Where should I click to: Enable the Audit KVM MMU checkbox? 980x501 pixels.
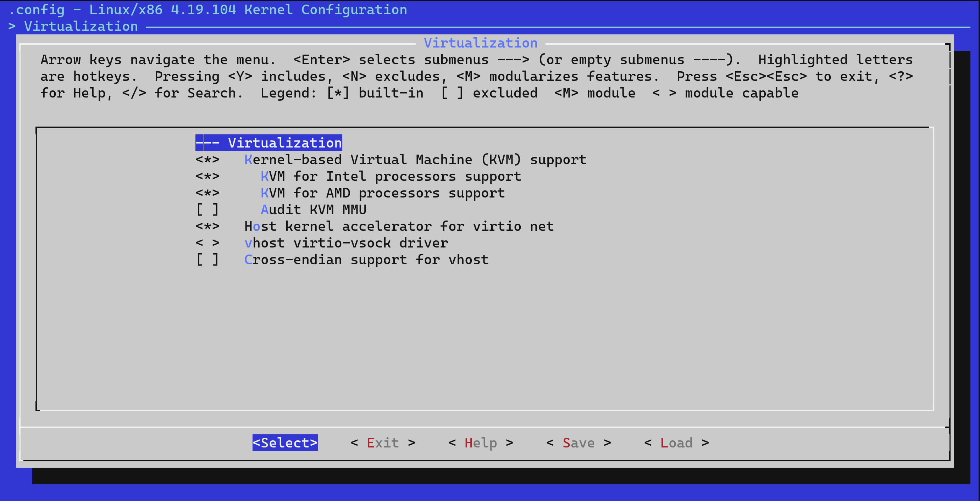click(x=207, y=210)
